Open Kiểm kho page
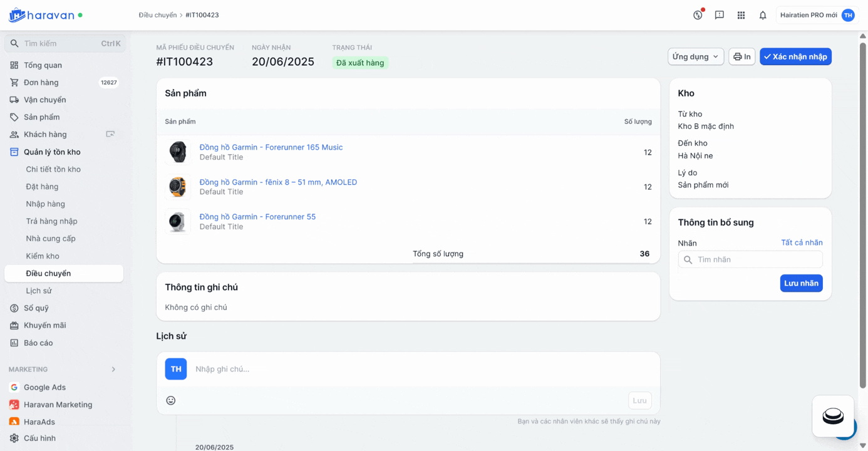 click(43, 256)
